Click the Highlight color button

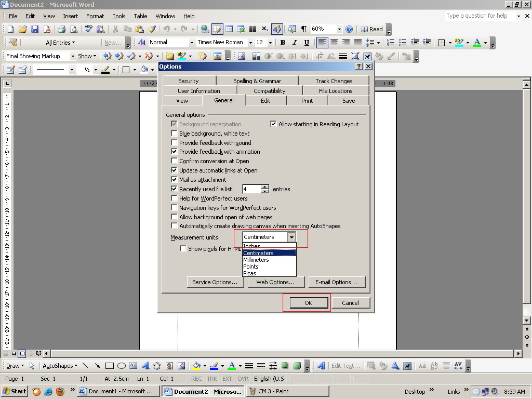click(x=459, y=43)
